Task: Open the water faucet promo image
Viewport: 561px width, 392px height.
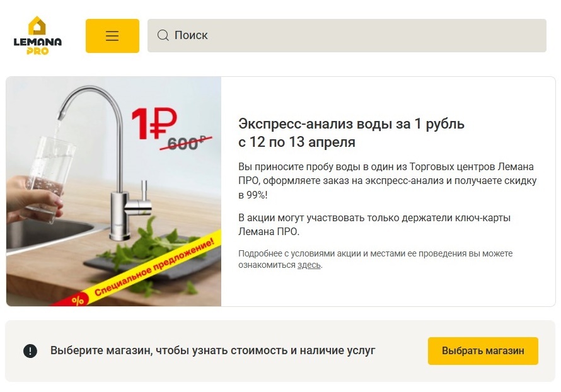Action: coord(113,192)
